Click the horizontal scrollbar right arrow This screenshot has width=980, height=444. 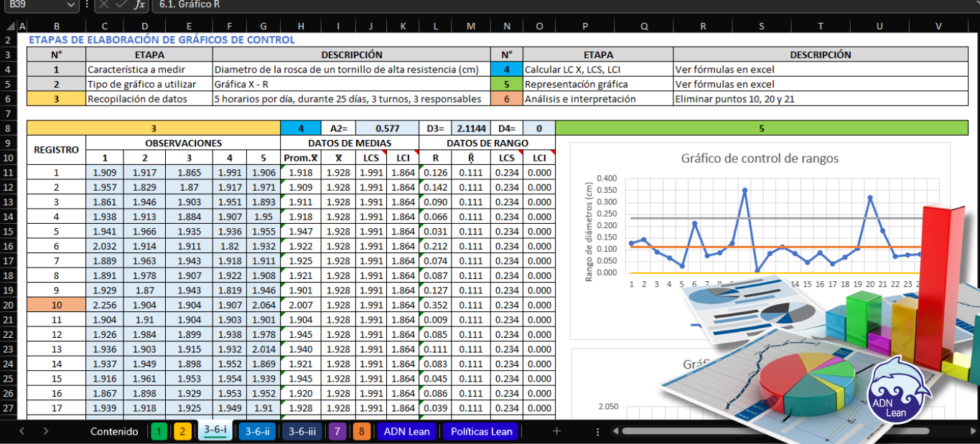(x=974, y=431)
